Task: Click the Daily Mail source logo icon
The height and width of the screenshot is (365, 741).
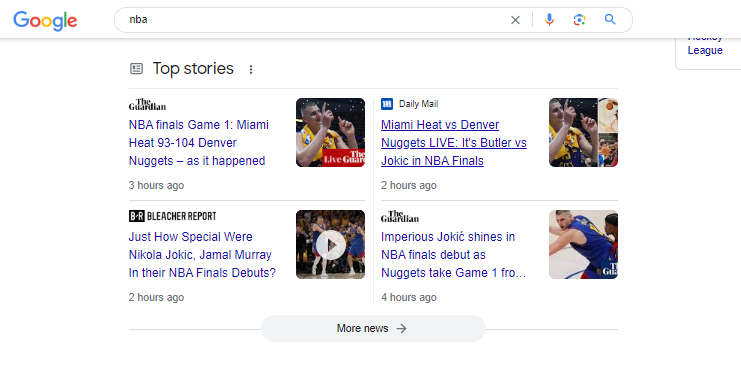Action: pyautogui.click(x=387, y=104)
